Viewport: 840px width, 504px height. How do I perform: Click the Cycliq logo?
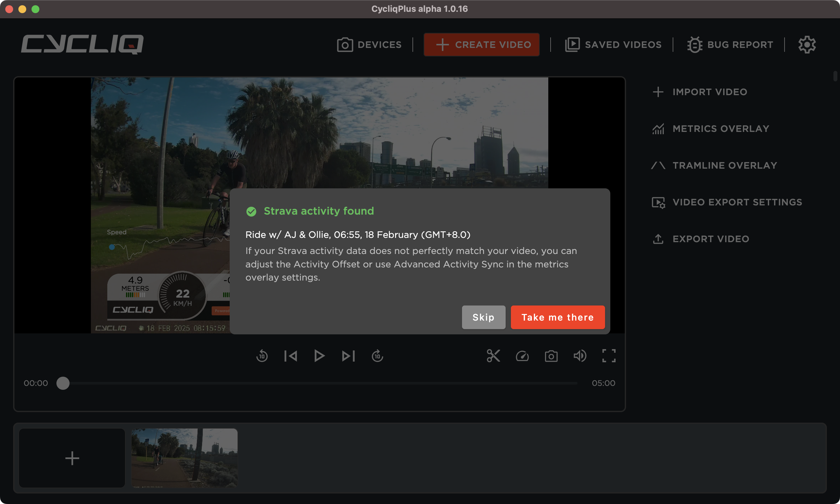[x=82, y=45]
